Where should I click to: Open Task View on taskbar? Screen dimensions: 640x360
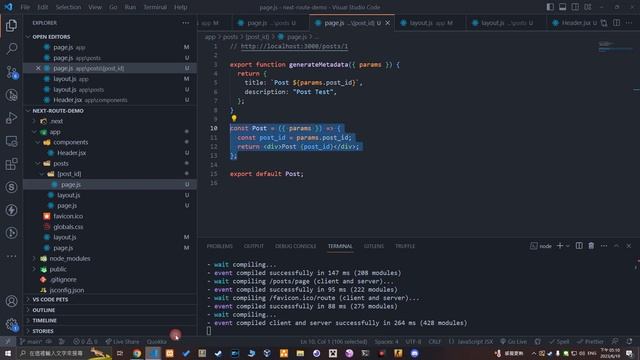pyautogui.click(x=120, y=353)
